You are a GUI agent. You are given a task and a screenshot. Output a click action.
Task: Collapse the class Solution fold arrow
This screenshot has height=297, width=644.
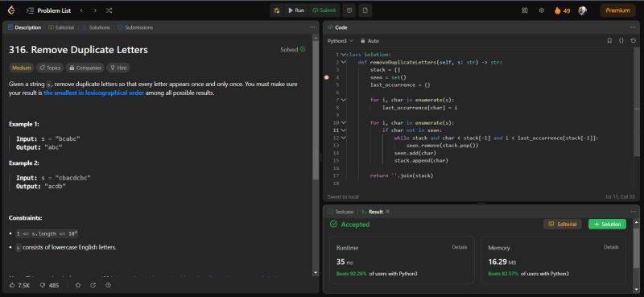click(x=343, y=54)
